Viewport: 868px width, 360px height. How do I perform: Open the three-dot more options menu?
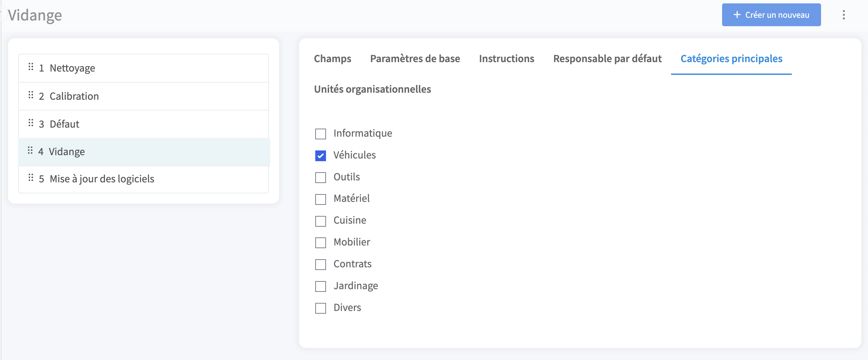(844, 15)
